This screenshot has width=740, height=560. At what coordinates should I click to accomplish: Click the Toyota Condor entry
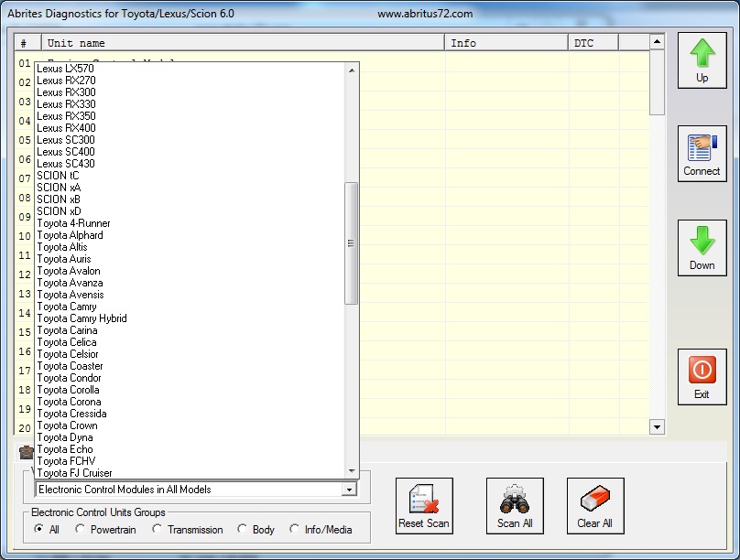190,378
